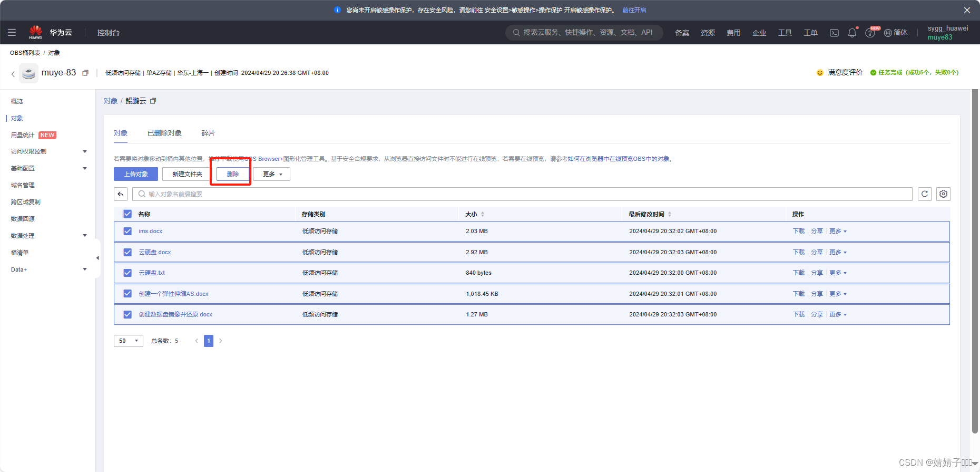The width and height of the screenshot is (980, 472).
Task: Switch to the 已删除对象 tab
Action: click(x=164, y=133)
